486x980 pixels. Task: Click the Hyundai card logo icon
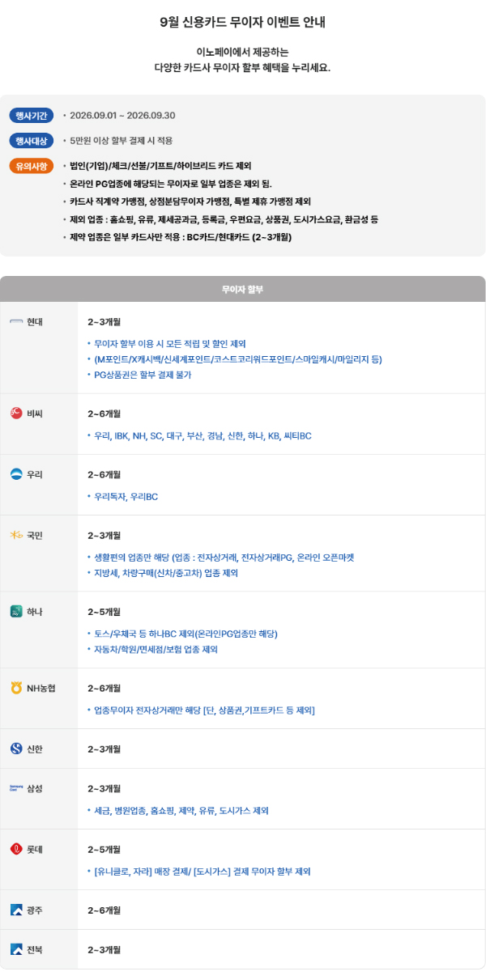coord(16,321)
